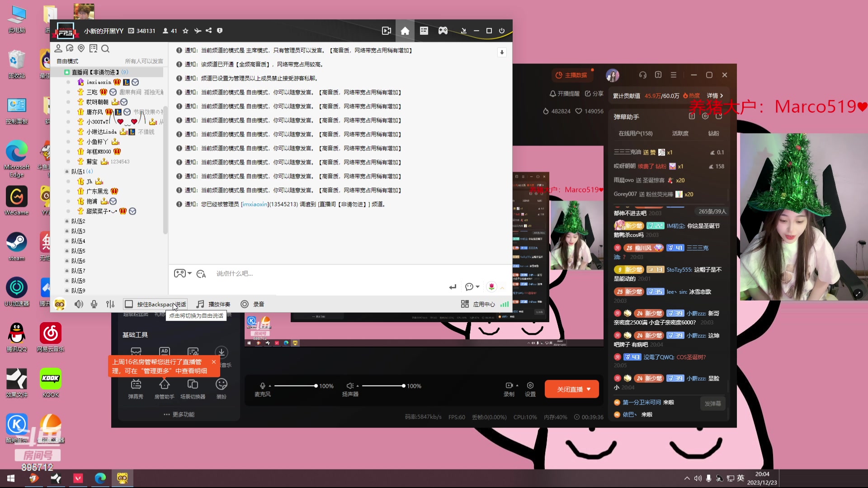The width and height of the screenshot is (868, 488).
Task: Switch to 在线用户(158) tab
Action: [635, 133]
